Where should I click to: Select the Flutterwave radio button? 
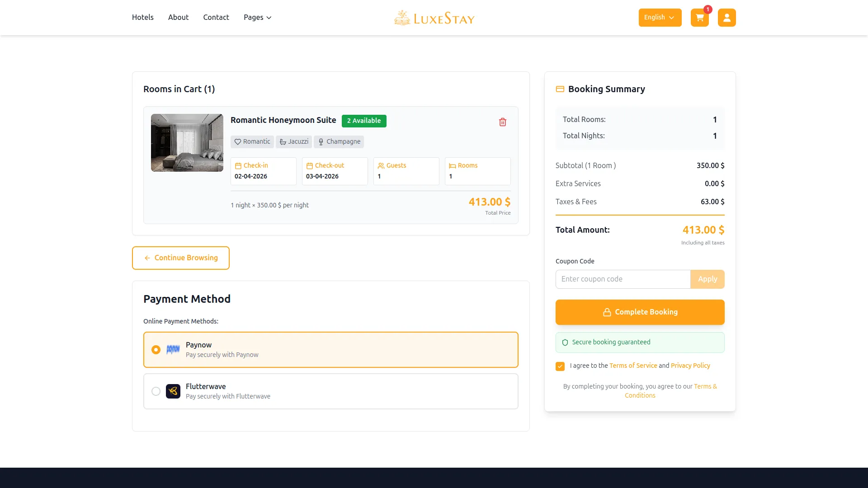pos(156,391)
